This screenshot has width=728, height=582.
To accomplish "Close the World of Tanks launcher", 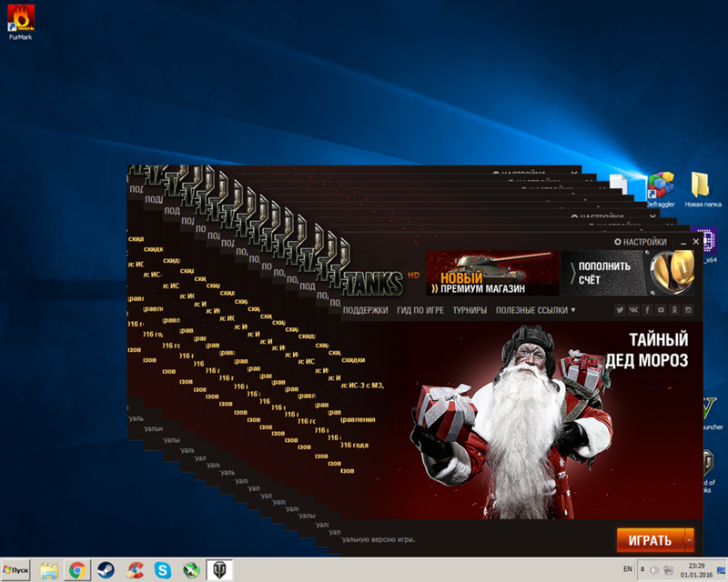I will point(695,242).
